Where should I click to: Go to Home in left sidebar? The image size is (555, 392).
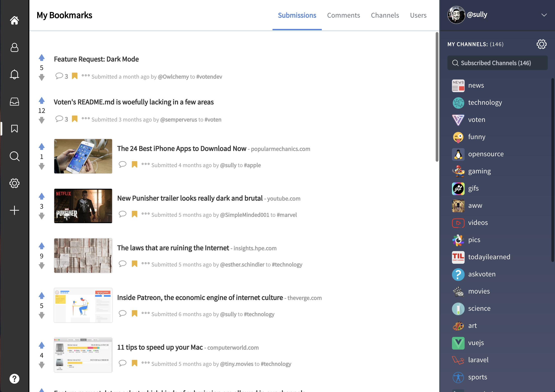pos(14,20)
